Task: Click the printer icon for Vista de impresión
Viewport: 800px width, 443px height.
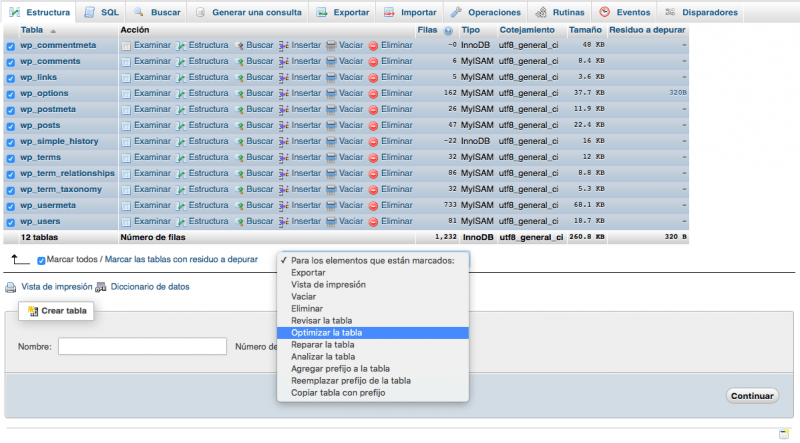Action: (x=11, y=287)
